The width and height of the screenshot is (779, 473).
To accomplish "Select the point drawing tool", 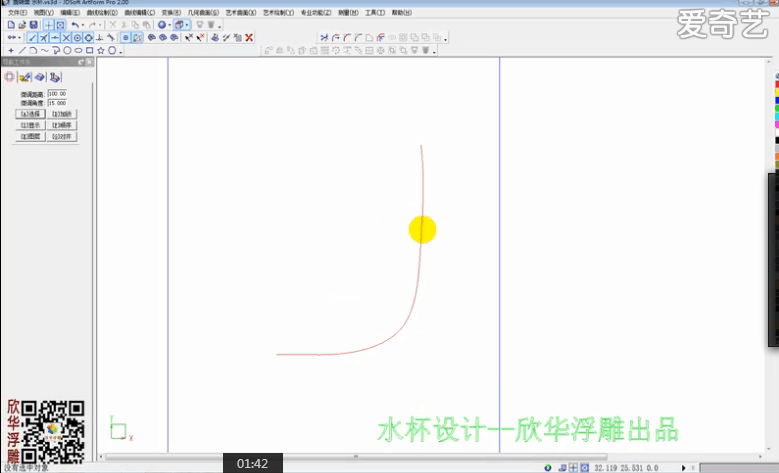I will click(11, 50).
